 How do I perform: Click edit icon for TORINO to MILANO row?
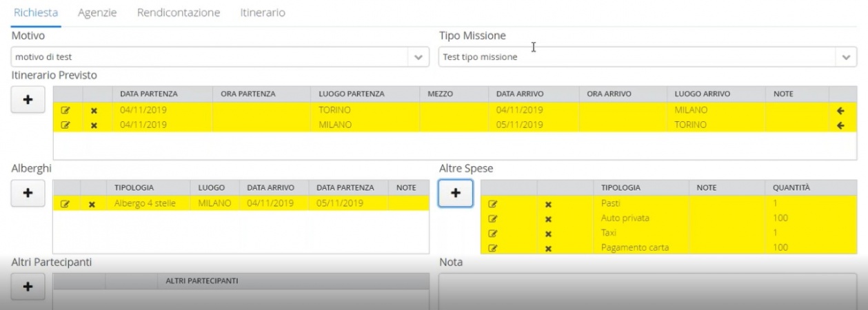(x=65, y=110)
